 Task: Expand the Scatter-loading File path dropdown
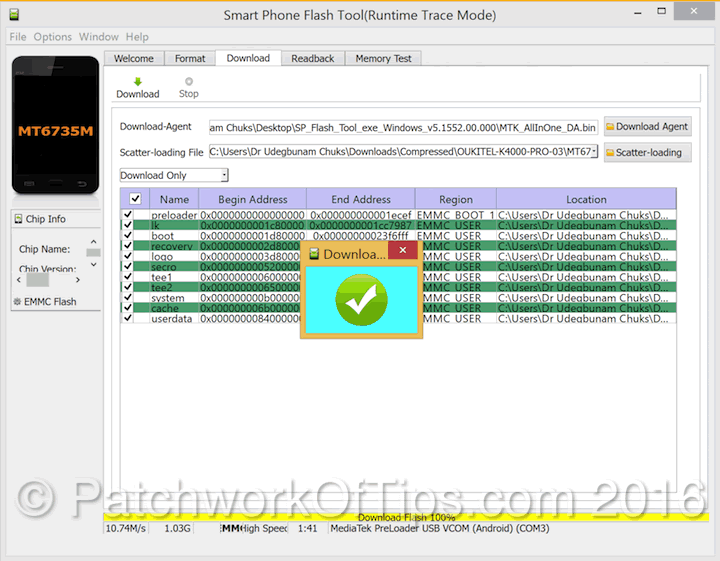click(x=594, y=151)
